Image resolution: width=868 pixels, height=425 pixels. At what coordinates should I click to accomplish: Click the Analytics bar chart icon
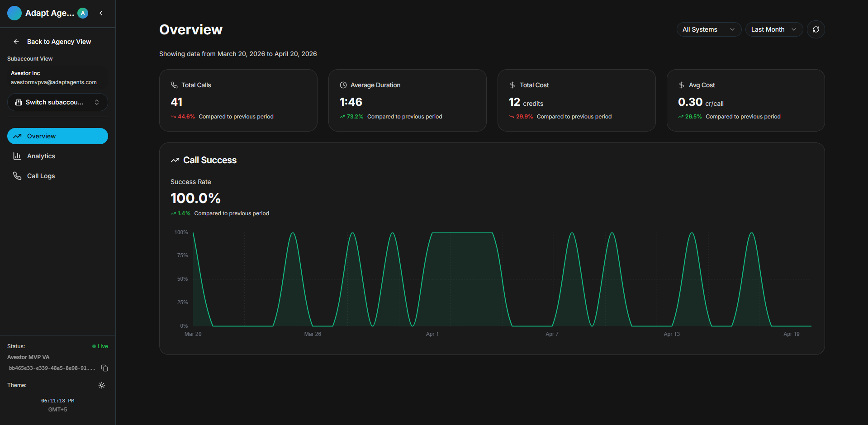[17, 156]
